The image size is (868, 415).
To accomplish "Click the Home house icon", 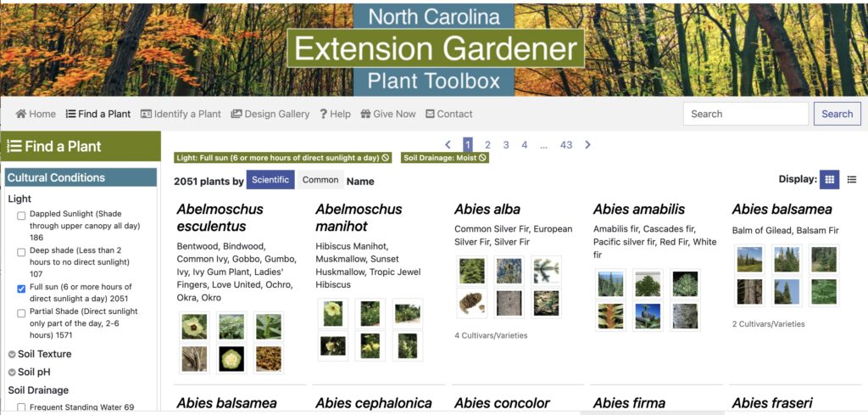I will pos(21,114).
